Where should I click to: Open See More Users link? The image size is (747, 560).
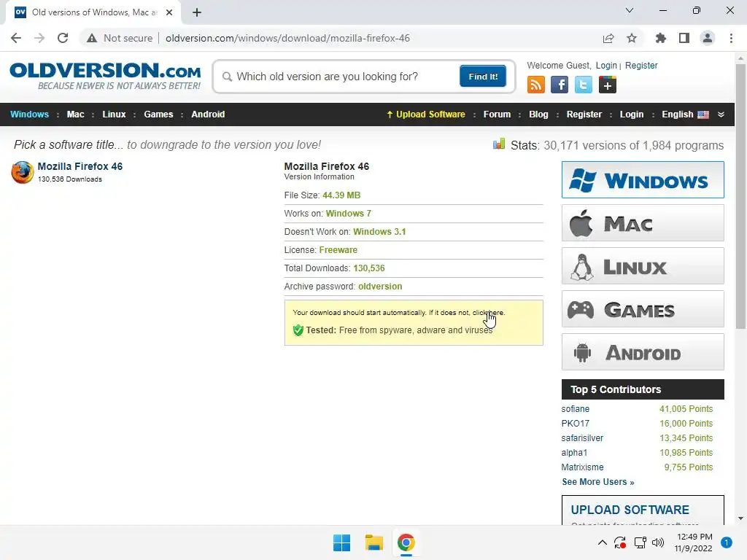(x=598, y=482)
